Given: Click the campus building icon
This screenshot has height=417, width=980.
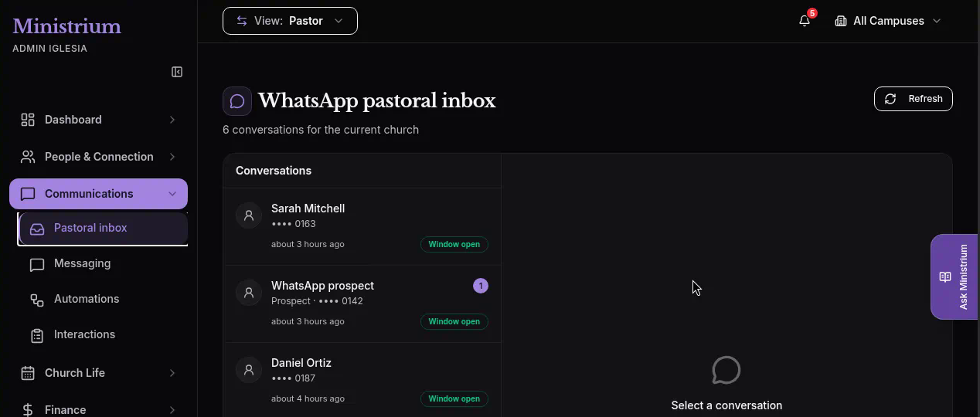Looking at the screenshot, I should [841, 21].
